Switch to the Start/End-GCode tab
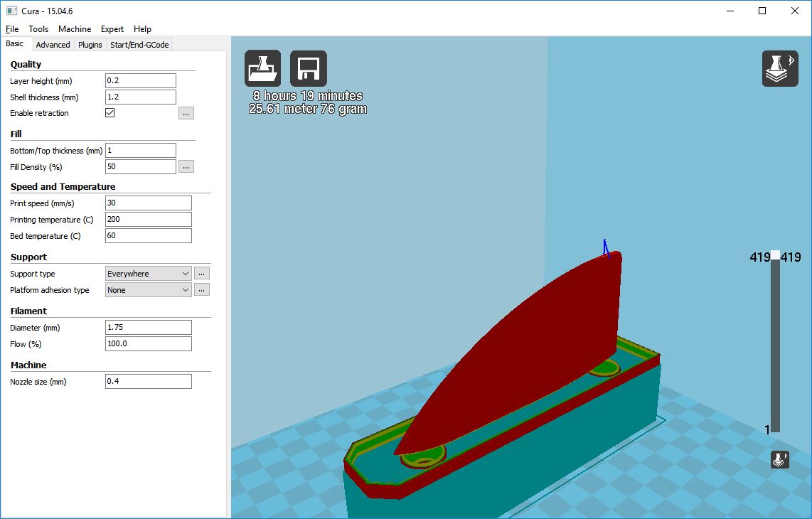Image resolution: width=812 pixels, height=519 pixels. coord(139,45)
